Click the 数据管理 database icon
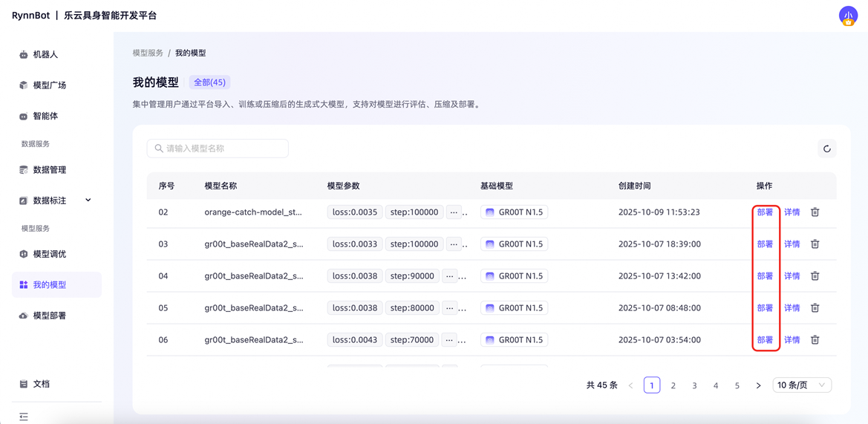 [23, 170]
